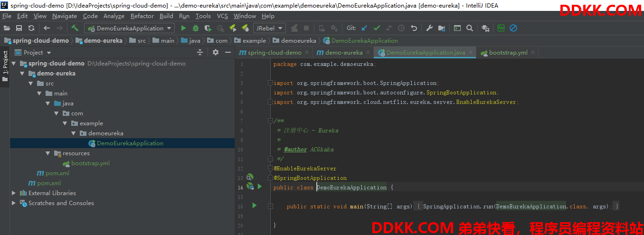
Task: Click the Synchronize refresh icon
Action: [x=31, y=28]
